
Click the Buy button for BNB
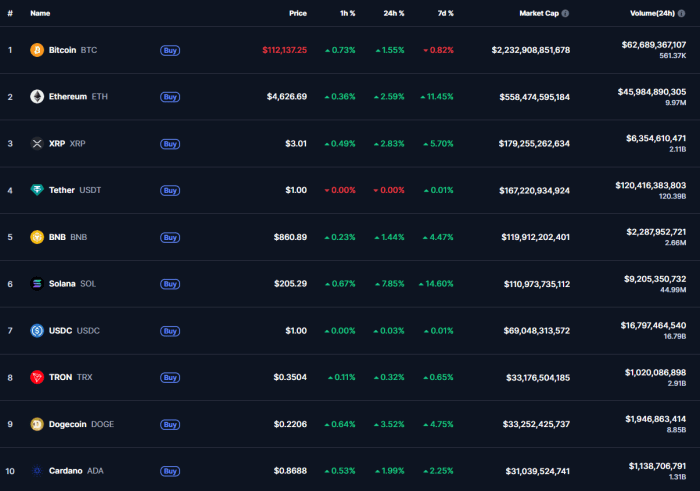[170, 237]
